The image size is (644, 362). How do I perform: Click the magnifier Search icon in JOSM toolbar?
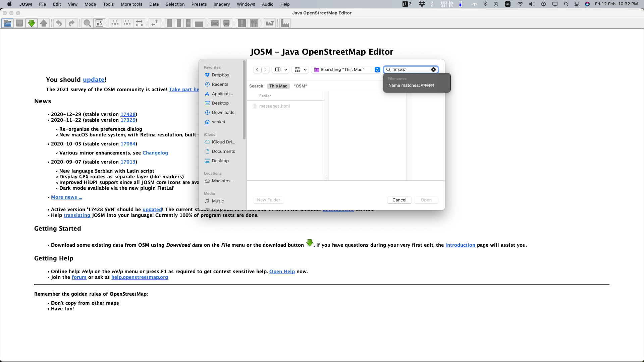click(87, 23)
